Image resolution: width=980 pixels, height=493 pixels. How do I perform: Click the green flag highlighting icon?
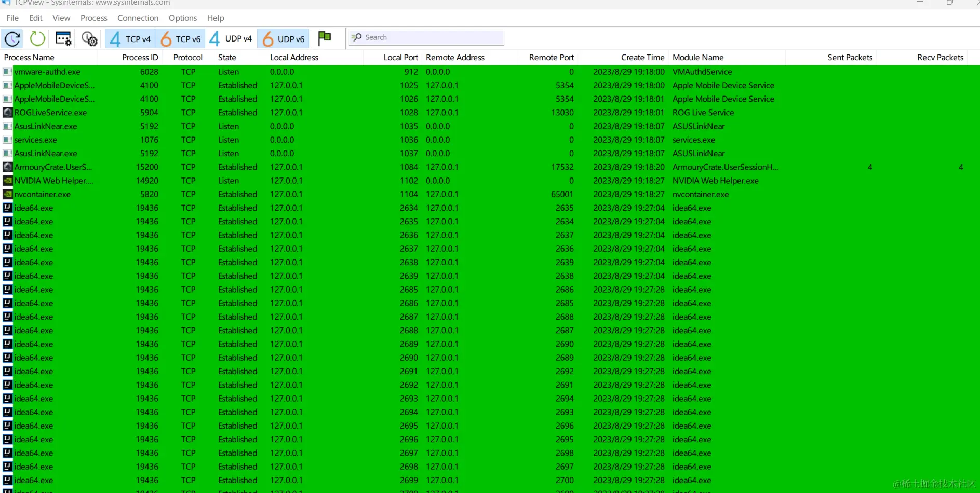pos(324,37)
